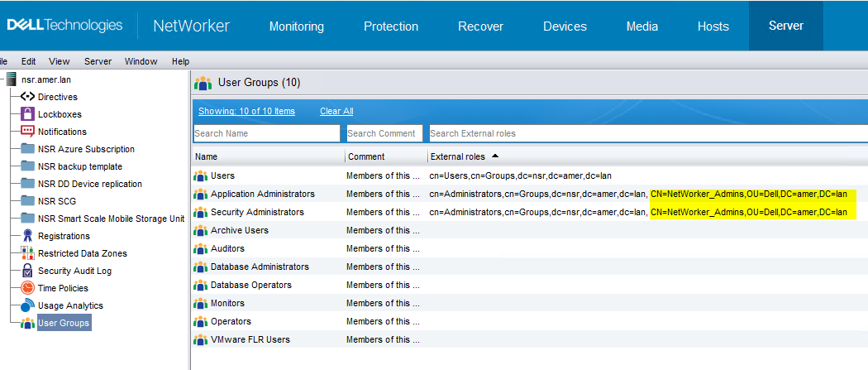The width and height of the screenshot is (868, 370).
Task: Sort the list by Name column
Action: [x=207, y=156]
